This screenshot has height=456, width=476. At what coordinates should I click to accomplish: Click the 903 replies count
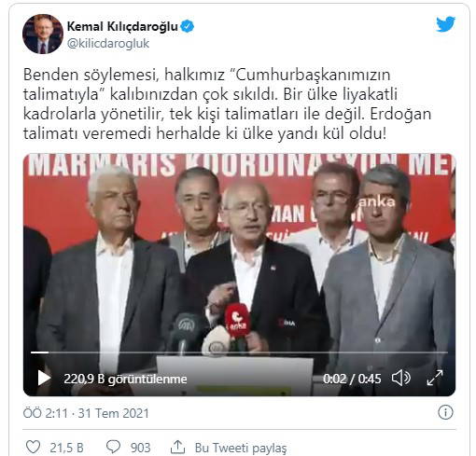click(x=140, y=448)
